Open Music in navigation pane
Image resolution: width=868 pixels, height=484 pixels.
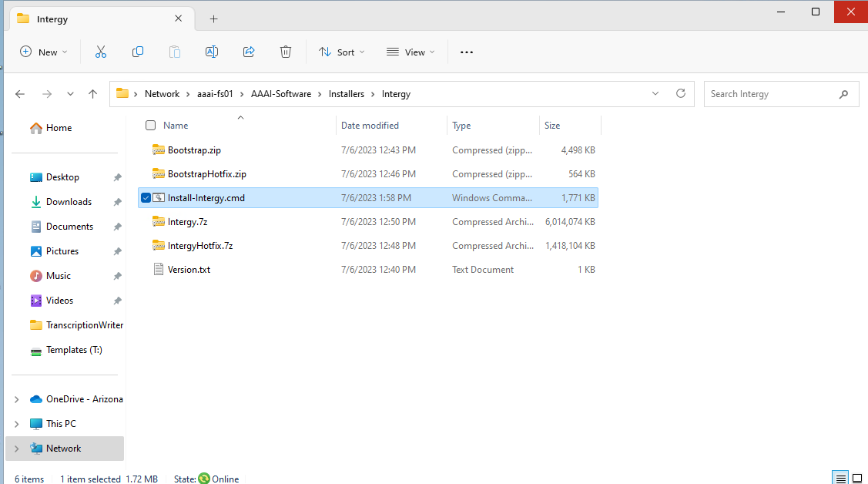[x=58, y=276]
